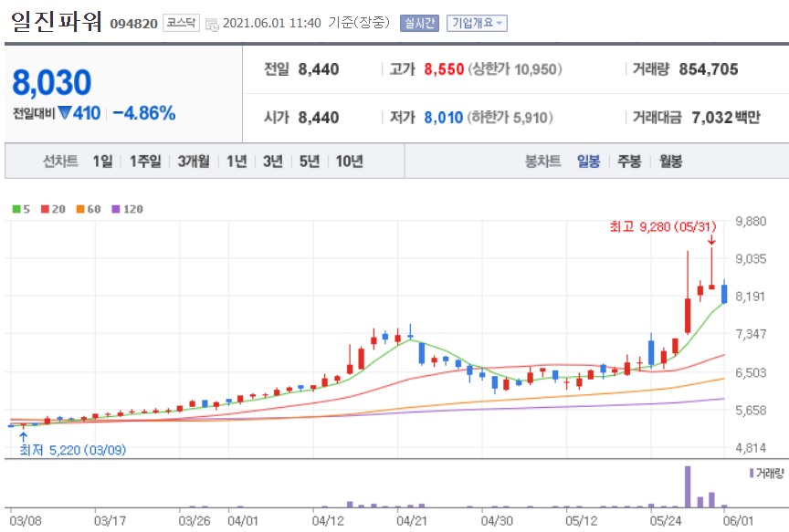Viewport: 789px width, 532px height.
Task: Select the 5년 line chart tab
Action: [310, 162]
